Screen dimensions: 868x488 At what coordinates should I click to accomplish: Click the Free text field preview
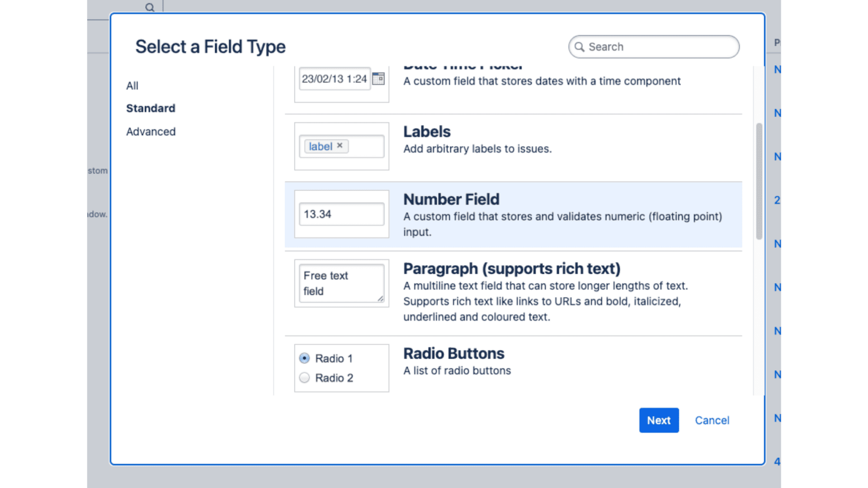(341, 283)
